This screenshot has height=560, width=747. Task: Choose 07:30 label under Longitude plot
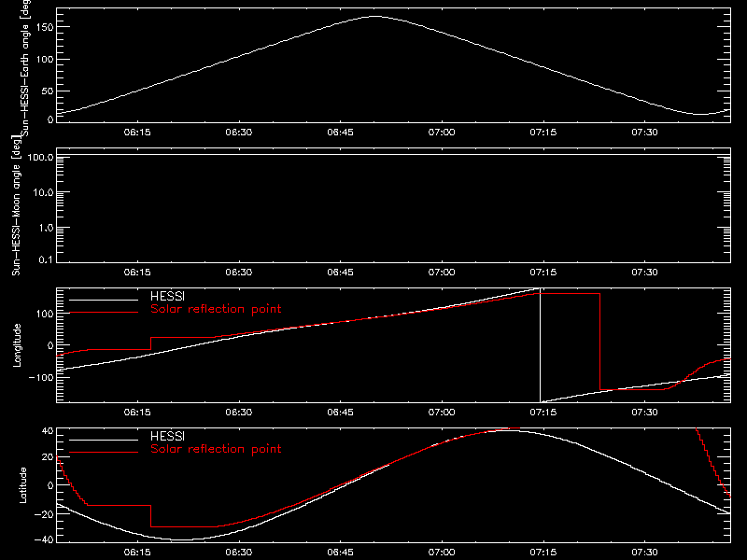click(x=644, y=412)
